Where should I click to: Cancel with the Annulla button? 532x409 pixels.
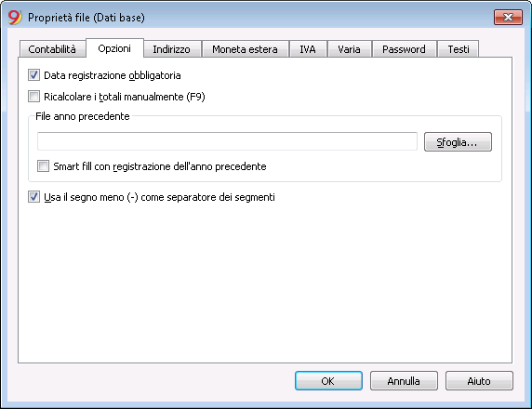point(404,381)
